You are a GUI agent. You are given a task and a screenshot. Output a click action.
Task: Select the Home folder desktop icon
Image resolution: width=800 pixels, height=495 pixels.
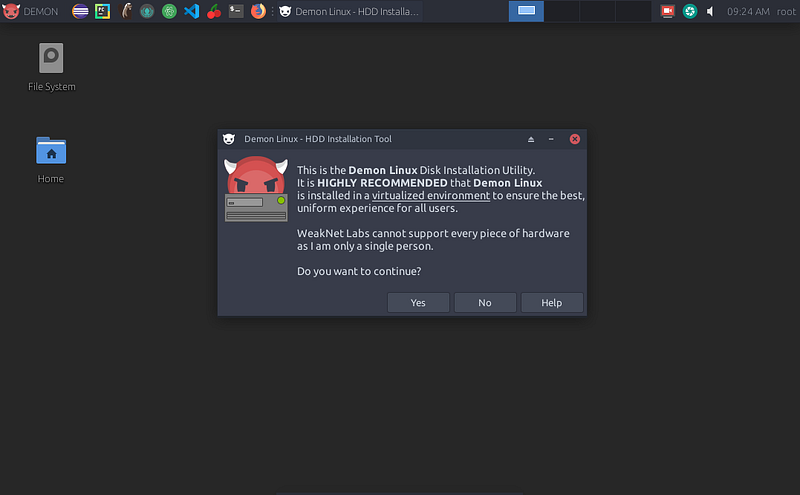51,160
